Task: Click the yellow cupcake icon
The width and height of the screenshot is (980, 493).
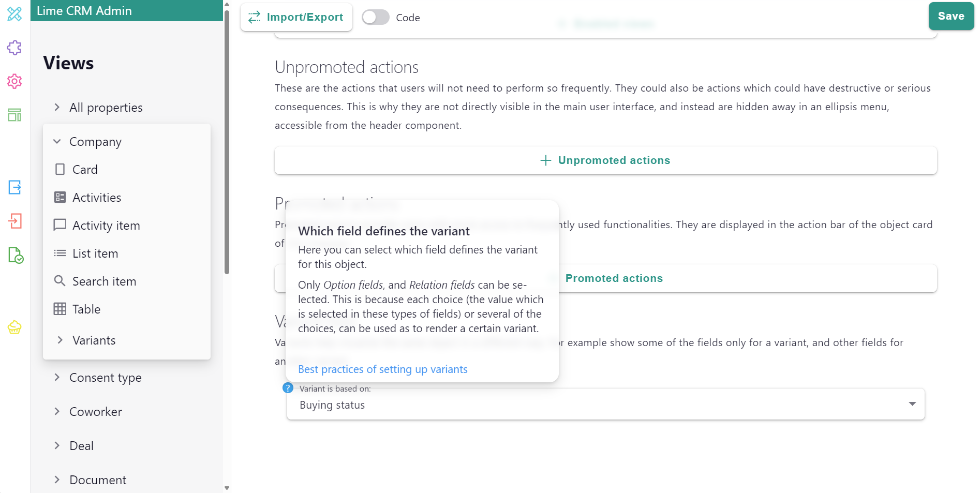Action: click(x=14, y=327)
